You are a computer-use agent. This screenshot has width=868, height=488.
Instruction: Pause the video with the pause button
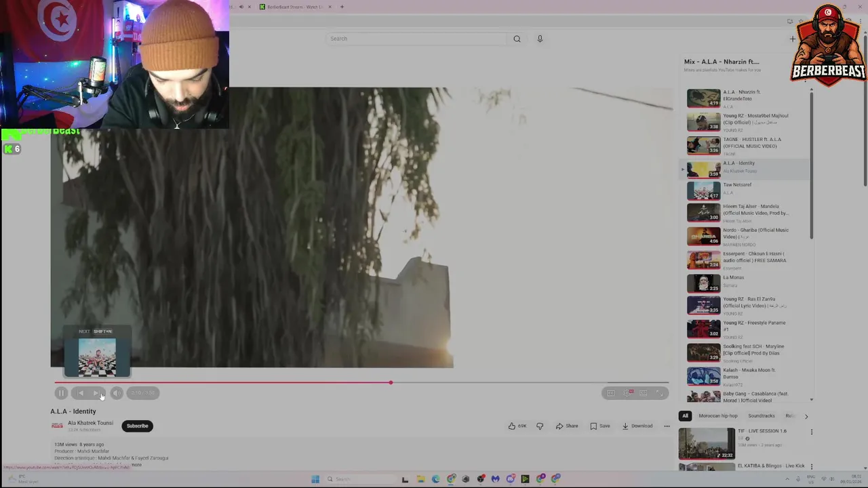(61, 393)
